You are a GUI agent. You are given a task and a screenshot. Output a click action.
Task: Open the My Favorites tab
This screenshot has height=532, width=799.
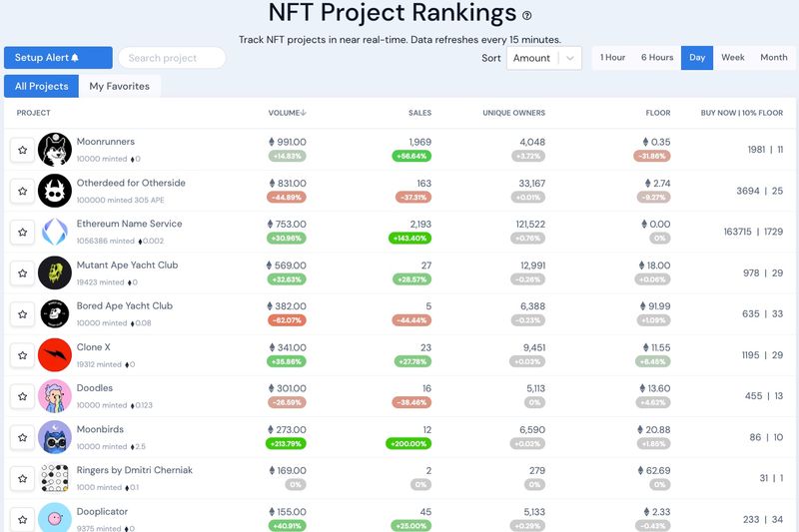click(120, 86)
